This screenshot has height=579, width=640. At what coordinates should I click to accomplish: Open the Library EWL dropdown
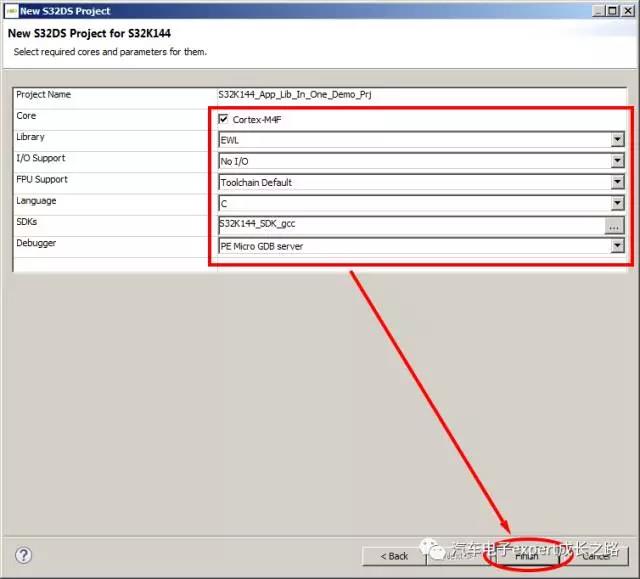pos(617,140)
